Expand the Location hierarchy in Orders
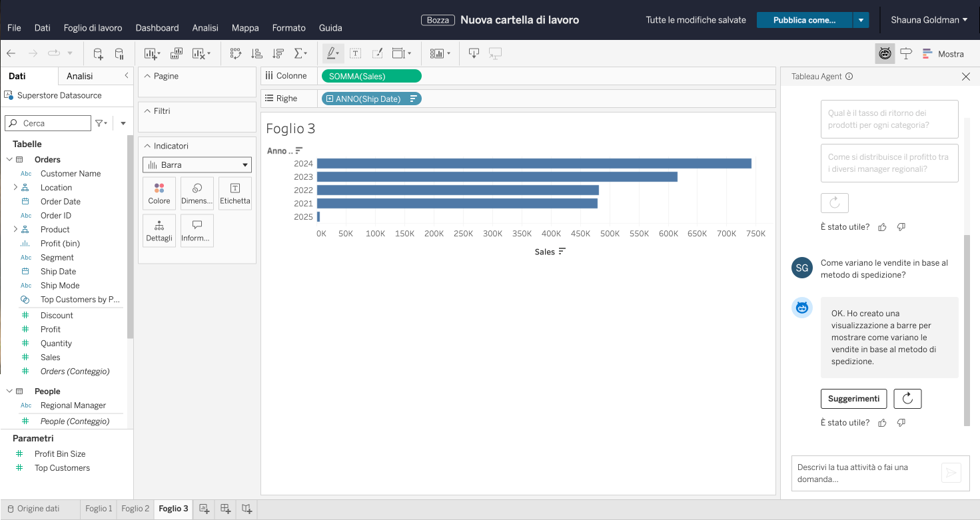Image resolution: width=980 pixels, height=520 pixels. pos(15,188)
